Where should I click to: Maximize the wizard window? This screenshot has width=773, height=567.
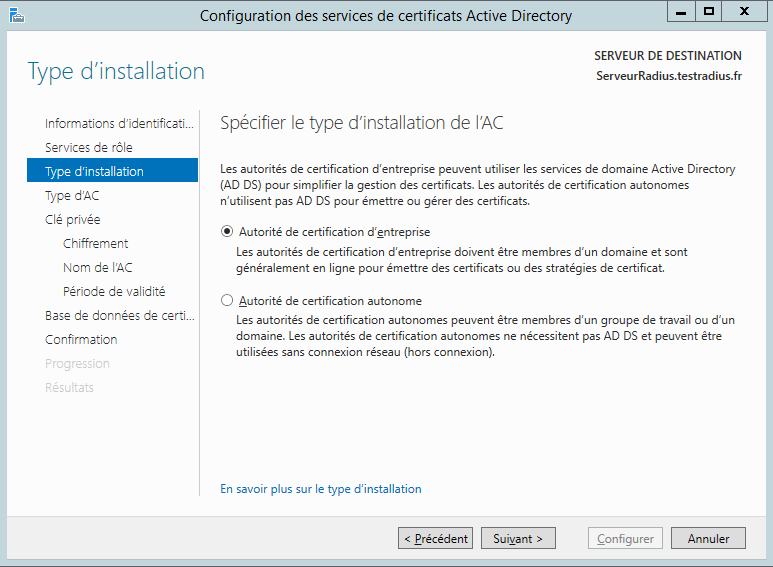[708, 11]
